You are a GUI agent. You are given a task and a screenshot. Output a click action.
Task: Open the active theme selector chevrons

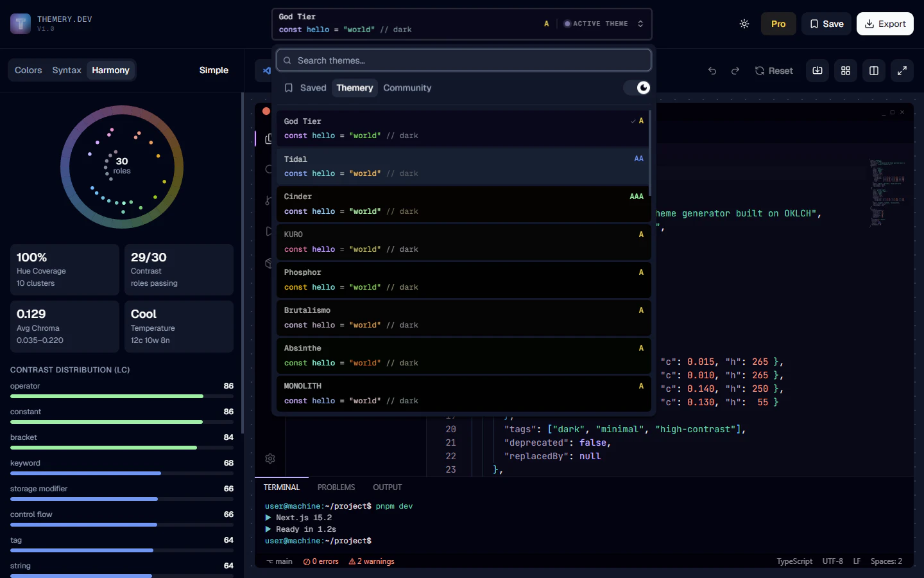point(640,23)
